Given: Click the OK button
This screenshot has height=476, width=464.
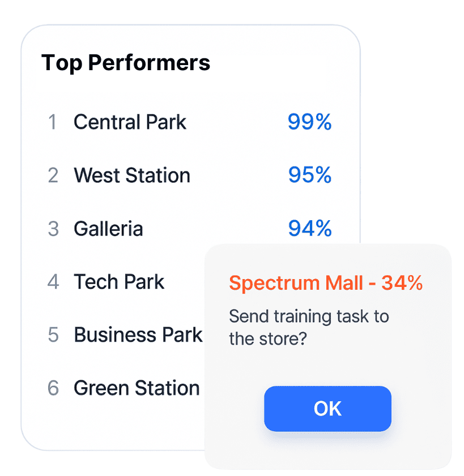Looking at the screenshot, I should [327, 409].
